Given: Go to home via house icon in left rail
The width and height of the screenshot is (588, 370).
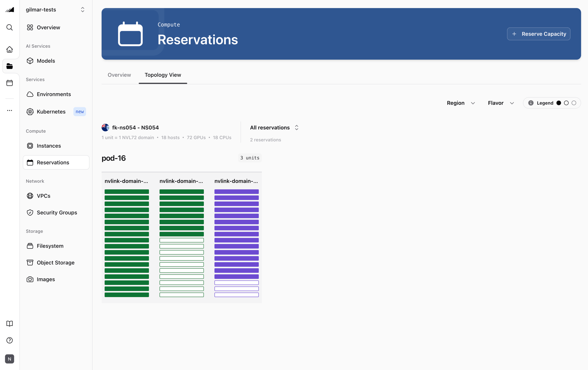Looking at the screenshot, I should pos(9,49).
